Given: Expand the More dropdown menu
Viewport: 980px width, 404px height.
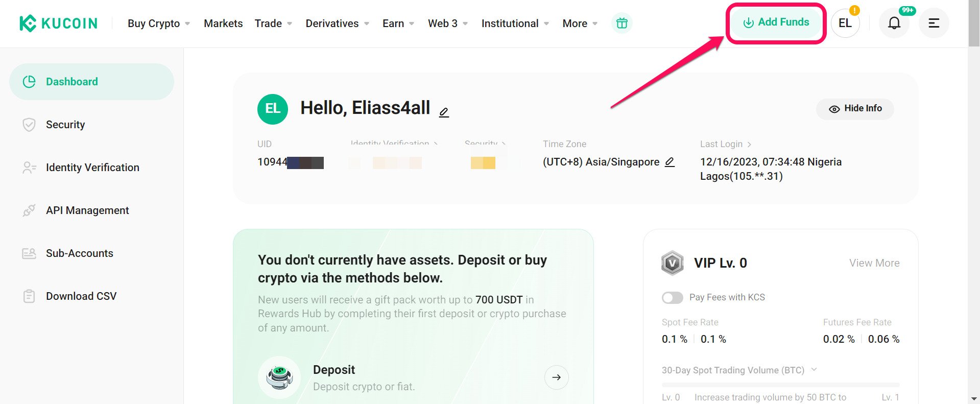Looking at the screenshot, I should click(580, 23).
